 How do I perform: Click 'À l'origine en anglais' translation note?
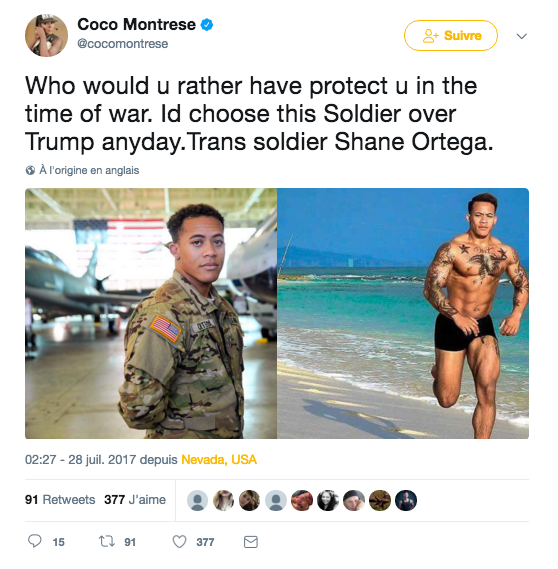point(89,170)
